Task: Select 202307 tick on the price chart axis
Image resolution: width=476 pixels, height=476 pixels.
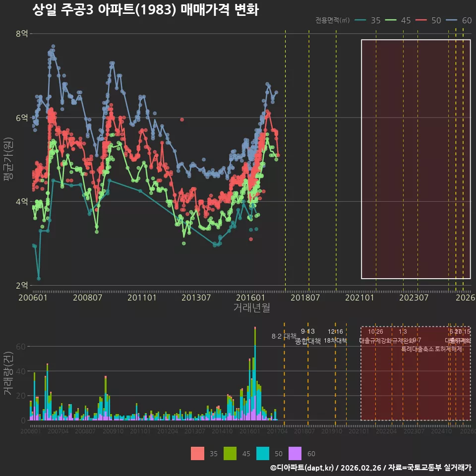Action: (414, 297)
